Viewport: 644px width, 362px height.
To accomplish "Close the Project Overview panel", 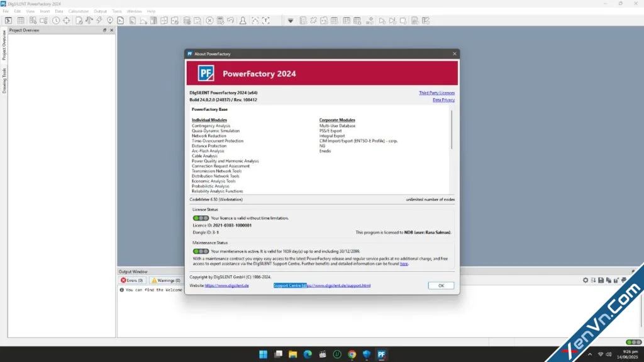I will point(112,30).
